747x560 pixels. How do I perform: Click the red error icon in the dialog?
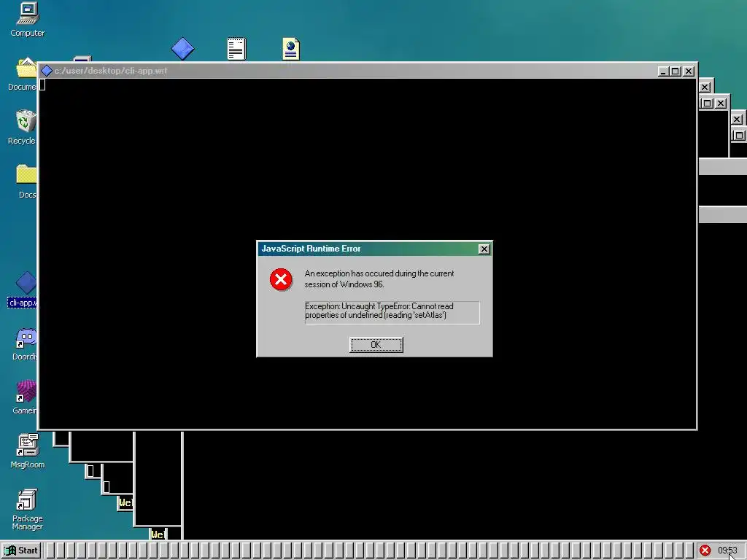[281, 279]
